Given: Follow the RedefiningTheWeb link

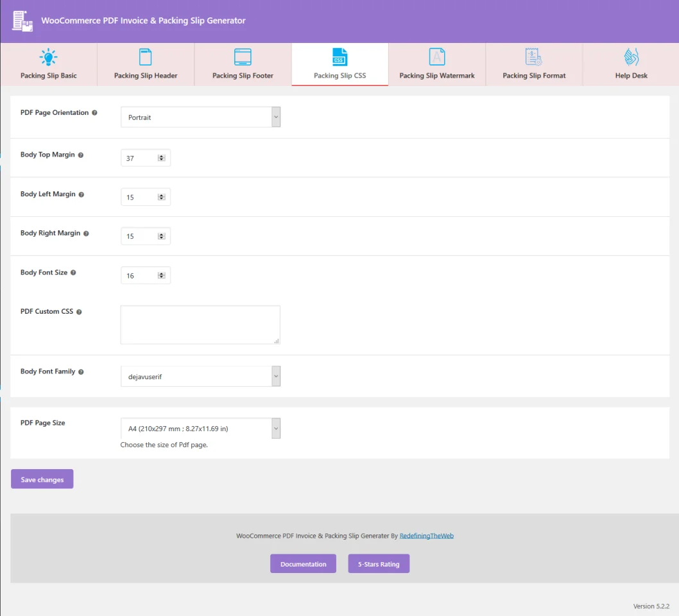Looking at the screenshot, I should click(x=427, y=536).
